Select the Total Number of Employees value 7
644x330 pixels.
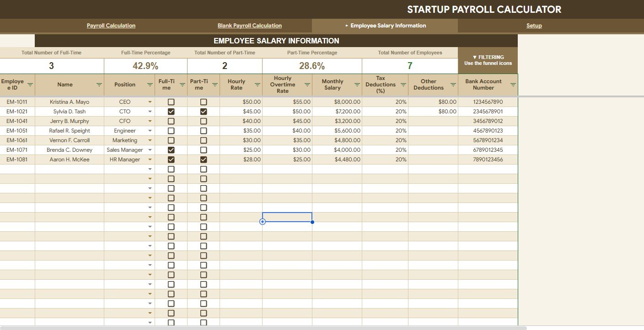410,66
